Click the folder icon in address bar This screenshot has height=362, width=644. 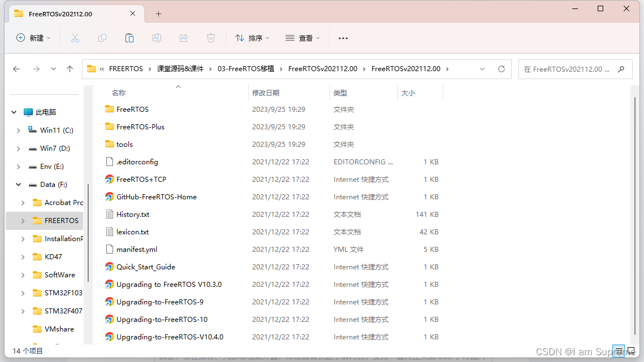[x=92, y=68]
